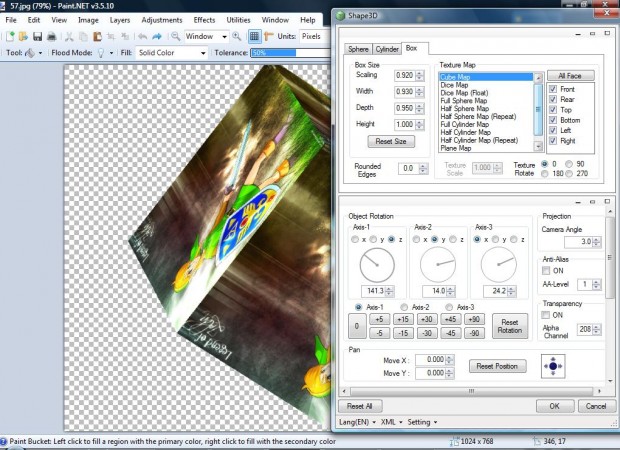Click the Zoom in magnifier icon
The image size is (620, 450).
(236, 36)
